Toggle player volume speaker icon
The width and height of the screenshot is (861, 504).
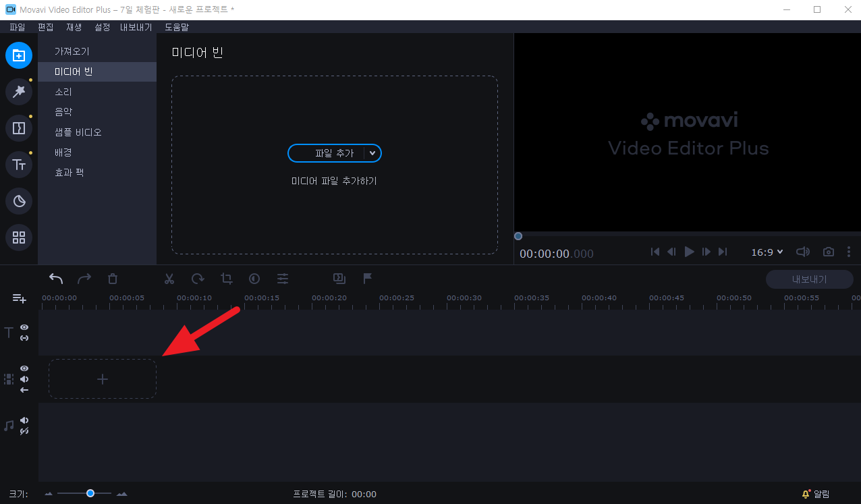pos(803,252)
